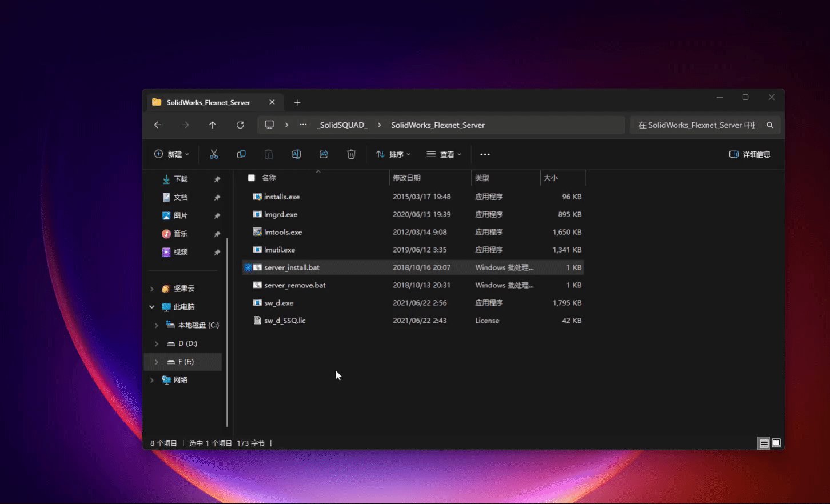
Task: Collapse the 此电脑 tree node
Action: (x=152, y=307)
